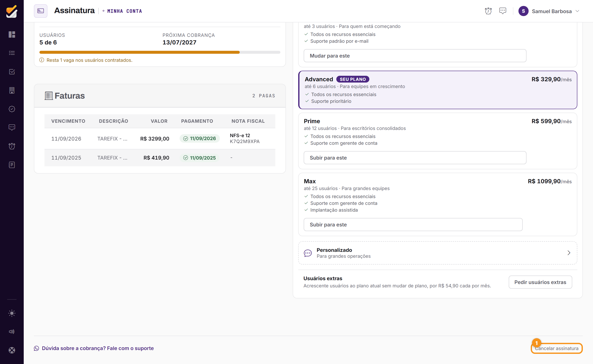Open the dashboard icon in sidebar
Viewport: 593px width, 364px height.
[12, 34]
